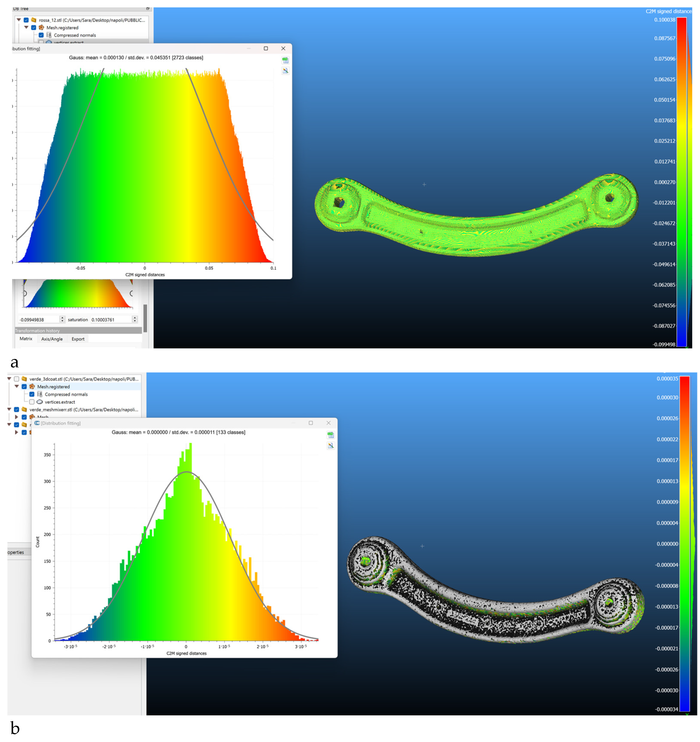Collapse the verde_meshmixerr.stl tree node
Viewport: 700px width, 742px height.
pos(9,409)
